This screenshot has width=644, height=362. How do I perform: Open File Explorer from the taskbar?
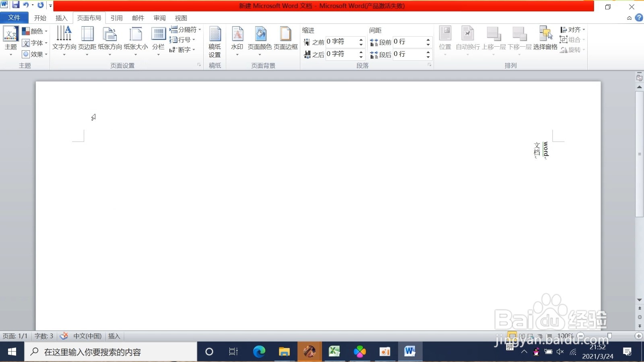(284, 352)
